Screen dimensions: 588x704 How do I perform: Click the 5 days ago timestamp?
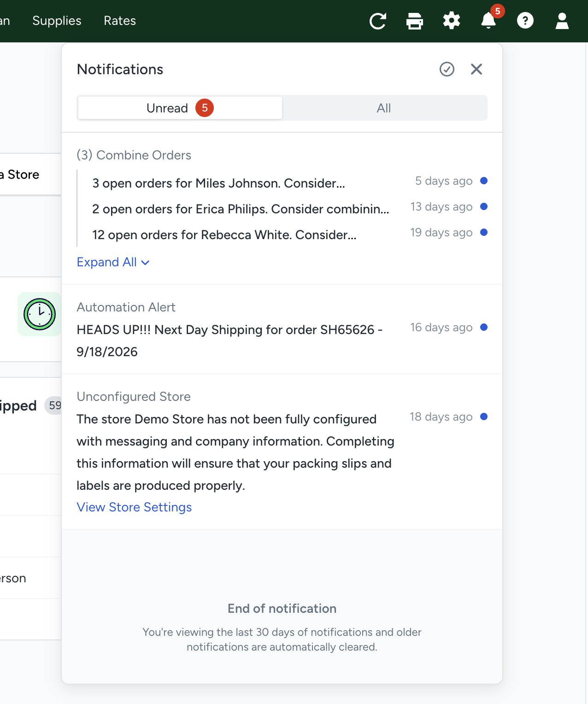click(444, 181)
